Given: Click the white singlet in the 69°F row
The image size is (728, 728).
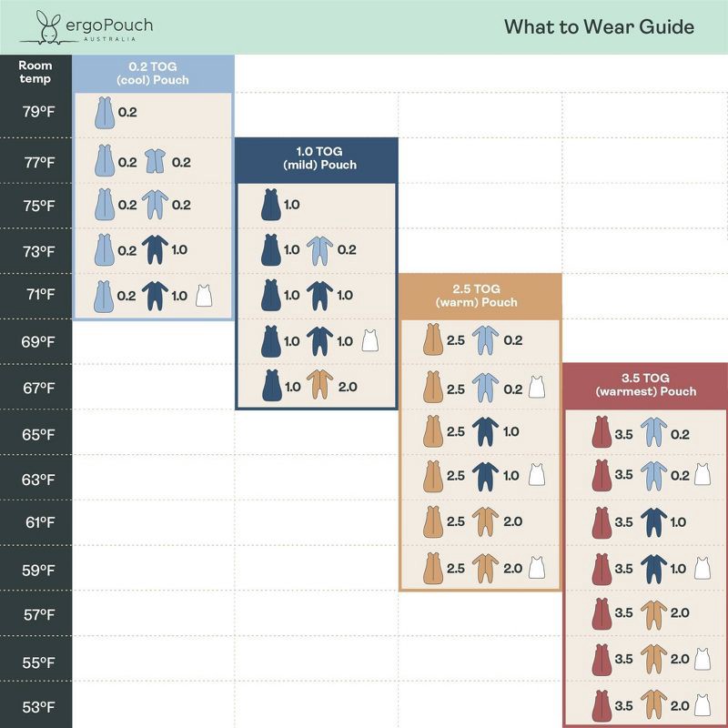Looking at the screenshot, I should pyautogui.click(x=369, y=340).
